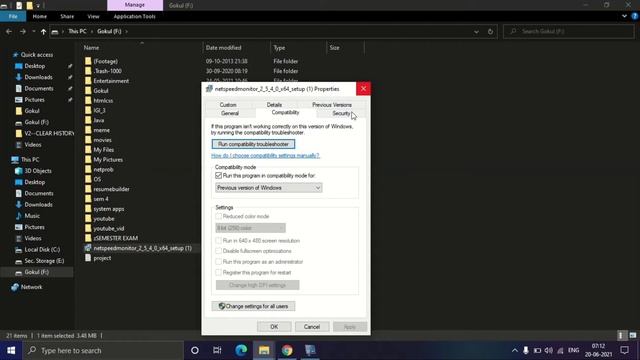Screen dimensions: 640x360
Task: Switch to details view layout icon
Action: coord(621,335)
